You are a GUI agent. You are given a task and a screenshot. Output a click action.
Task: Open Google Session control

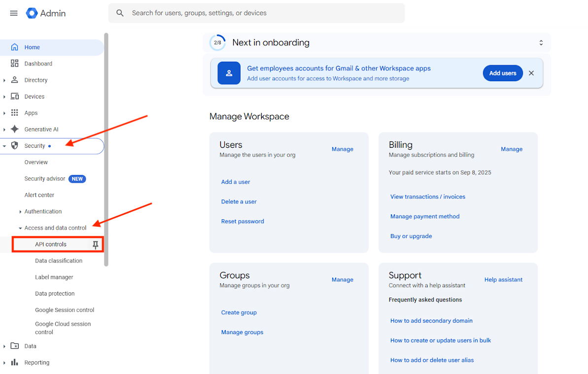65,310
